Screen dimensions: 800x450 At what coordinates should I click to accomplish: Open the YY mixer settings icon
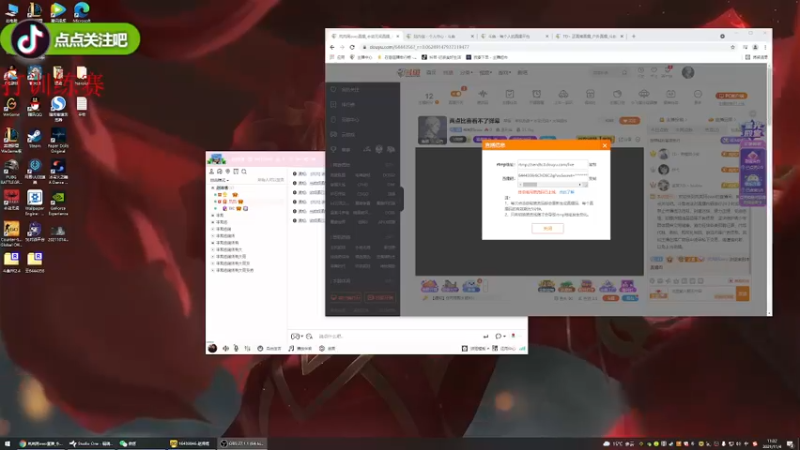(x=247, y=348)
